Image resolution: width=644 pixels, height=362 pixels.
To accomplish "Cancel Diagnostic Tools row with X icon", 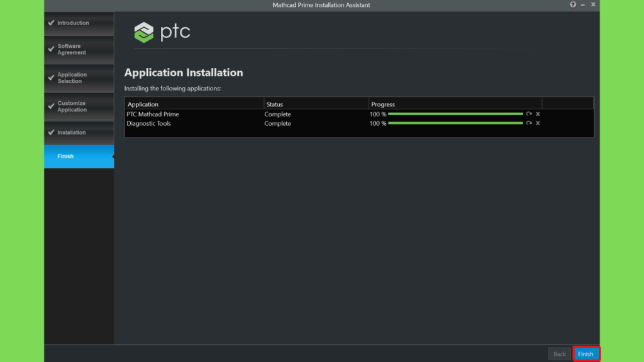I will click(x=538, y=123).
